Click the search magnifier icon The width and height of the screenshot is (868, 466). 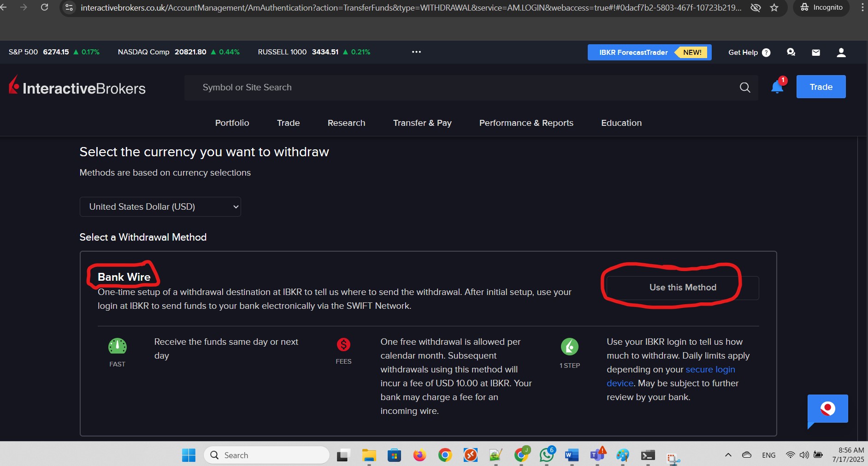point(745,87)
